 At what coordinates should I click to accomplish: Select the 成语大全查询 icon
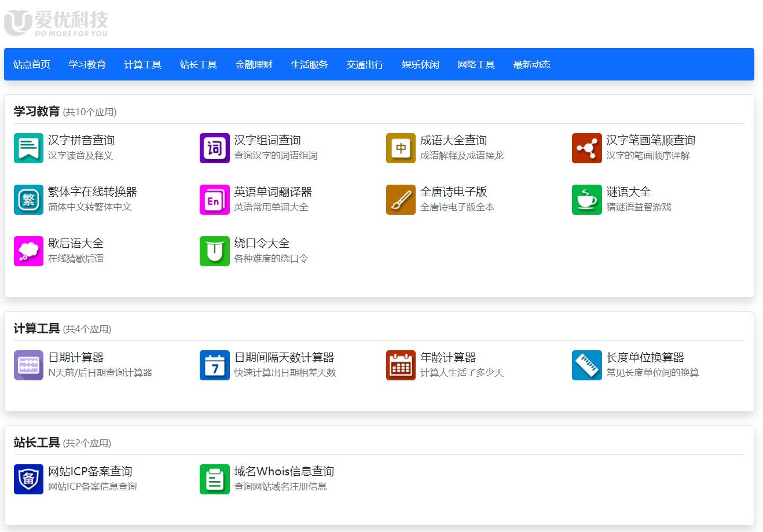tap(401, 148)
